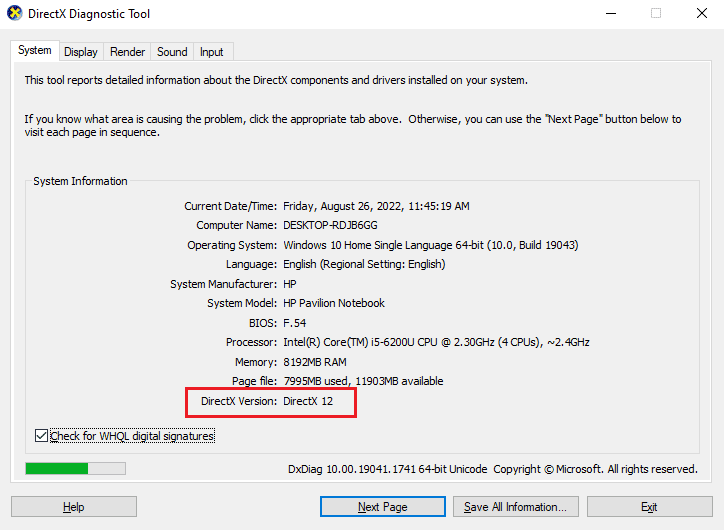Click the green loading progress bar
The width and height of the screenshot is (724, 530).
[75, 469]
